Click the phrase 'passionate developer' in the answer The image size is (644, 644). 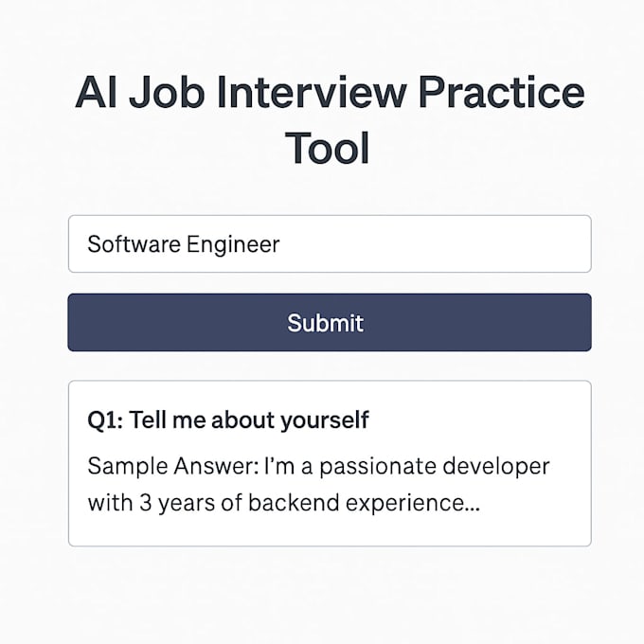click(x=435, y=467)
